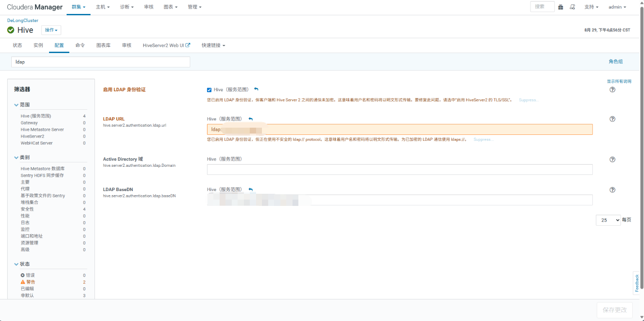This screenshot has height=321, width=644.
Task: Click the DeLongCluster breadcrumb link
Action: tap(23, 20)
